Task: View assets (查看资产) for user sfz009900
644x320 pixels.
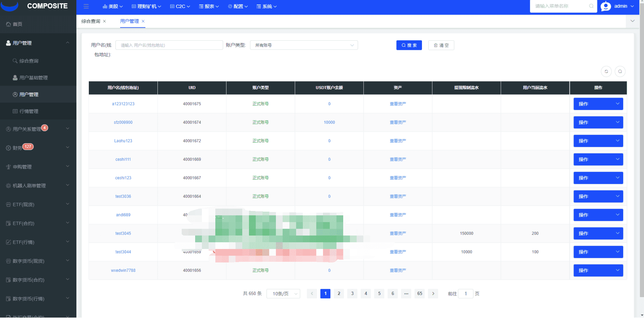Action: 398,122
